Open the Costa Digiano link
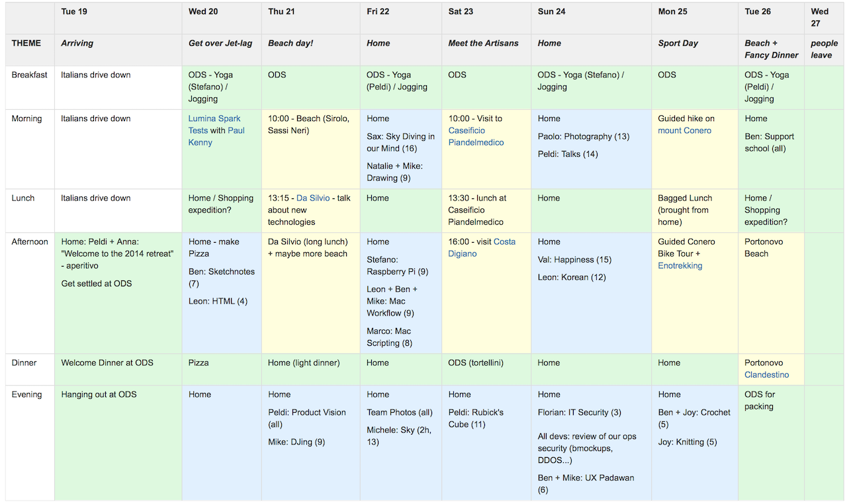 (x=481, y=247)
